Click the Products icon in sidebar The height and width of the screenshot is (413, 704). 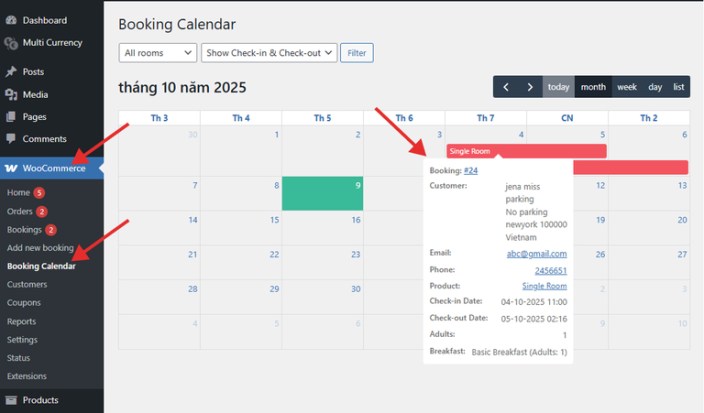[x=11, y=400]
